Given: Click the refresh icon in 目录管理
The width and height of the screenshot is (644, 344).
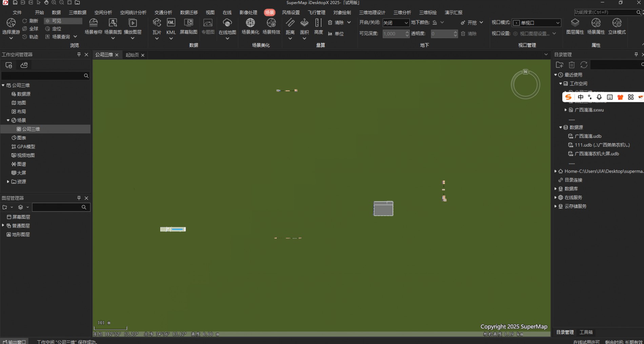Looking at the screenshot, I should [584, 65].
